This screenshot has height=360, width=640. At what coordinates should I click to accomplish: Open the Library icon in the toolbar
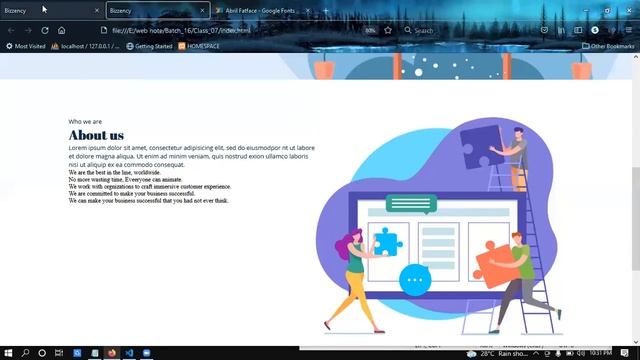561,30
